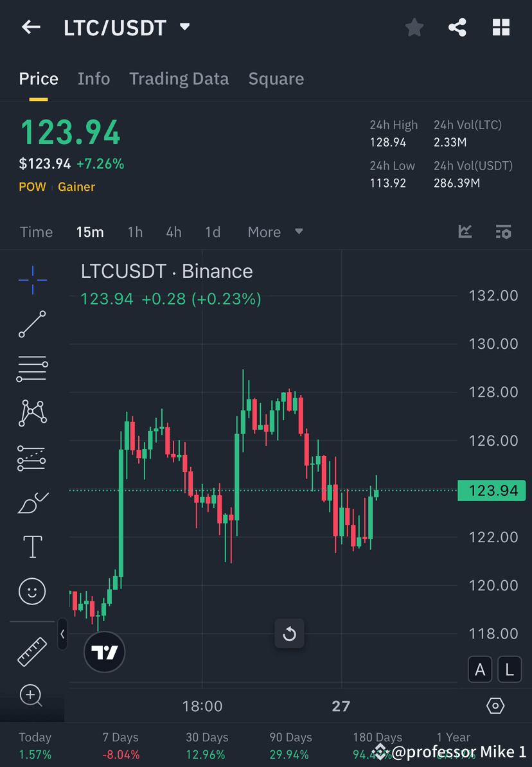Select the Text annotation tool

(32, 546)
